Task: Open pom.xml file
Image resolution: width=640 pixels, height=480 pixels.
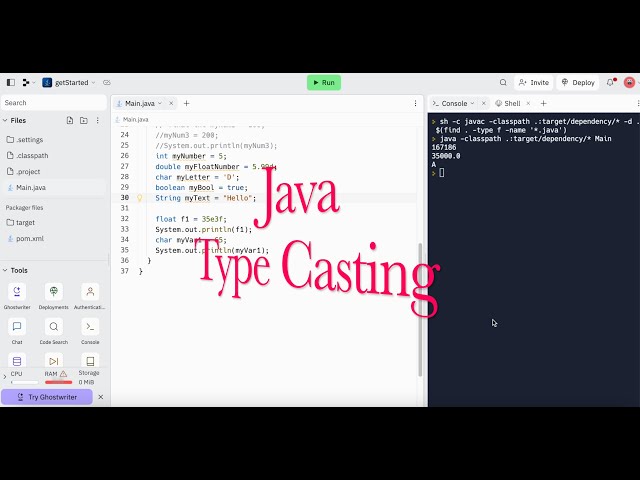Action: tap(54, 238)
